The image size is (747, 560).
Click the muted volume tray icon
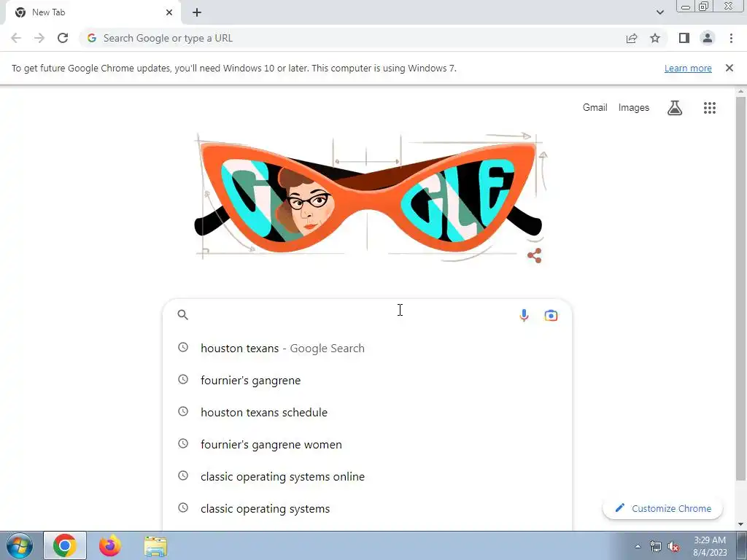coord(673,547)
